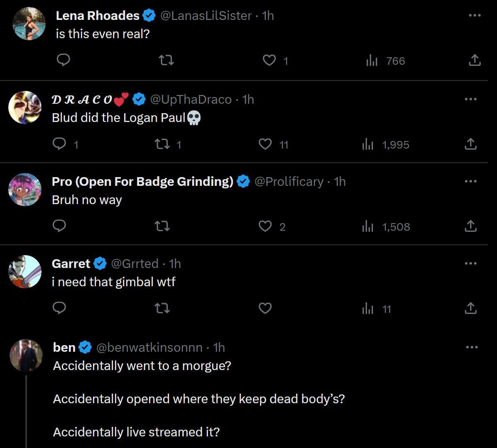The image size is (497, 448).
Task: Open @Prolificary profile handle
Action: pyautogui.click(x=289, y=181)
